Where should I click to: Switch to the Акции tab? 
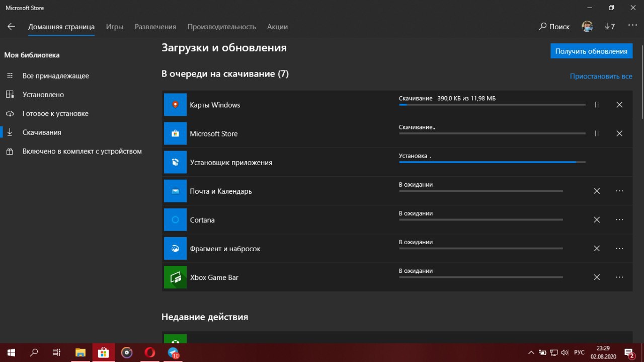(278, 27)
